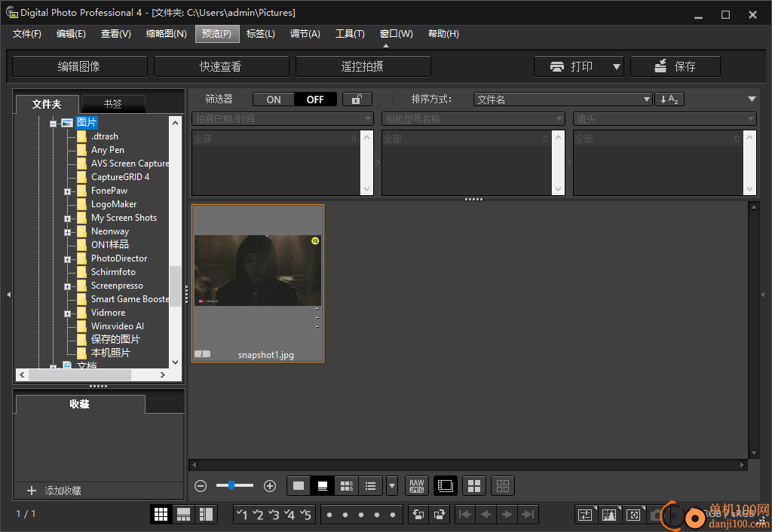Switch to the 书签 tab
This screenshot has height=532, width=772.
(113, 104)
